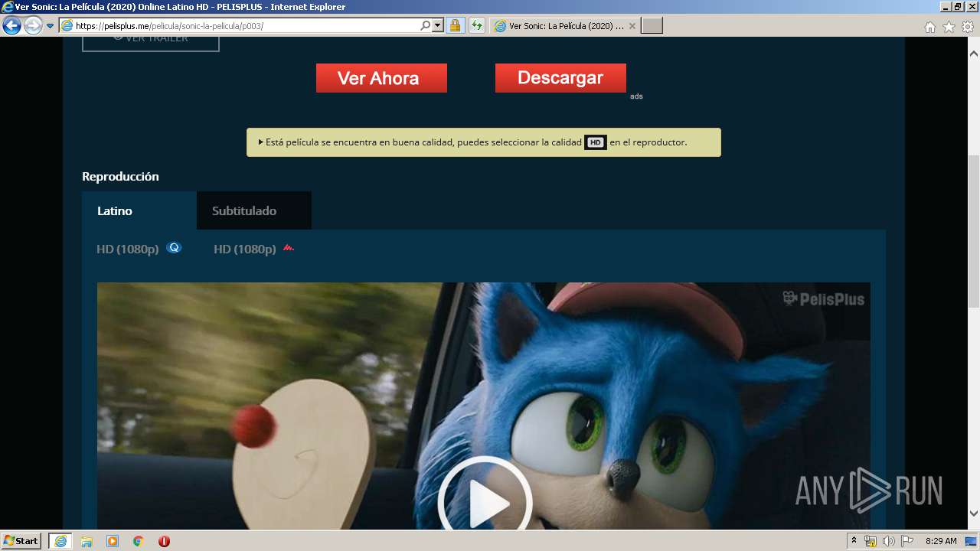Click the red wave server icon

(x=288, y=248)
